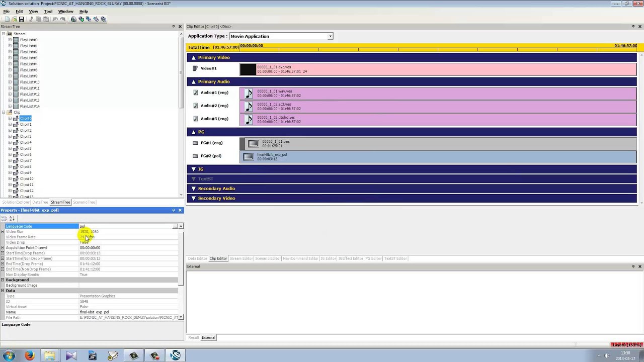Click the PG#2 (pol) subtitle clip icon
This screenshot has width=644, height=362.
(249, 157)
